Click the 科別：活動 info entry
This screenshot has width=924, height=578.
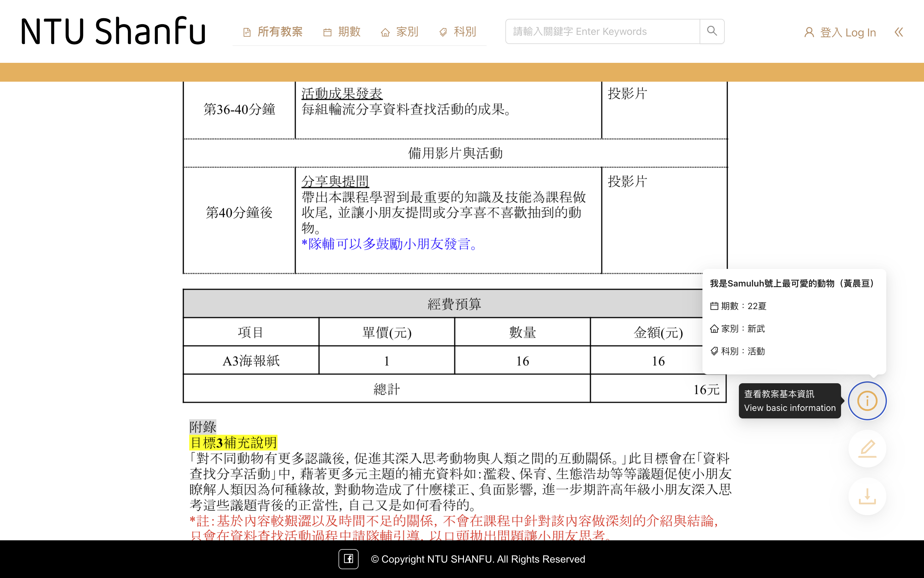point(737,351)
